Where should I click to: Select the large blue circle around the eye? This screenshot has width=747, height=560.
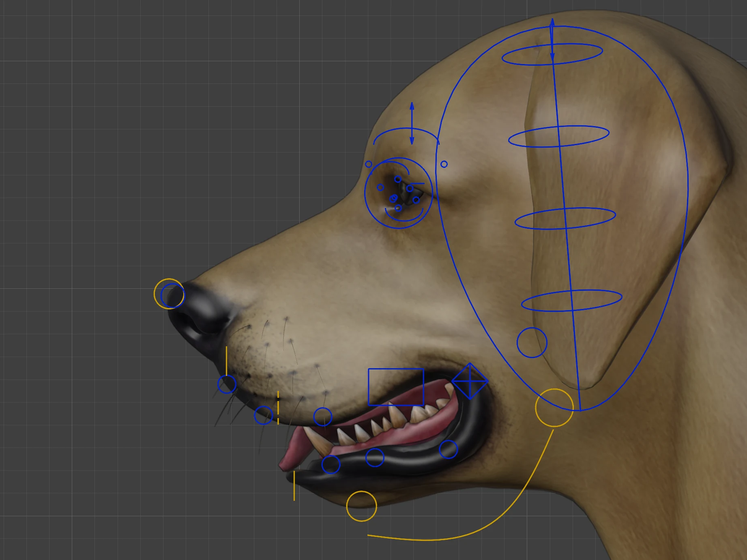tap(398, 193)
